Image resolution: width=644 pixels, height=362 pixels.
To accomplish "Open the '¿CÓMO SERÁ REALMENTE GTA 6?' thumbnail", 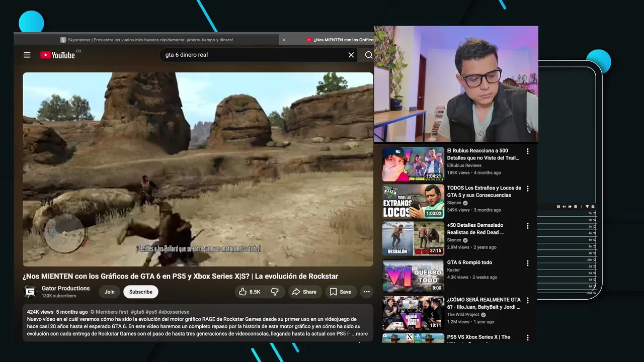I will [x=413, y=313].
